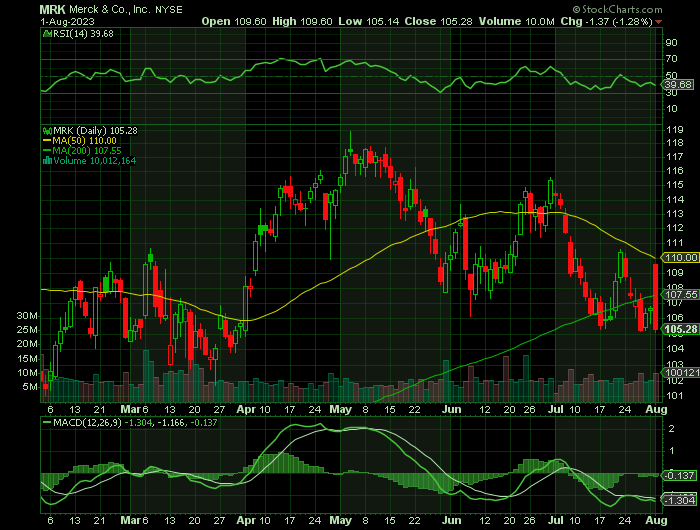Click the 105.28 last price tag on axis
Image resolution: width=700 pixels, height=530 pixels.
coord(680,330)
